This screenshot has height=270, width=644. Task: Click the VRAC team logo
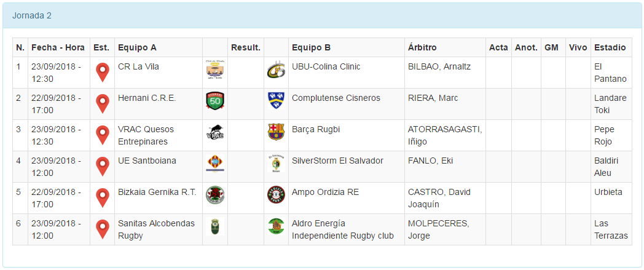[x=215, y=132]
